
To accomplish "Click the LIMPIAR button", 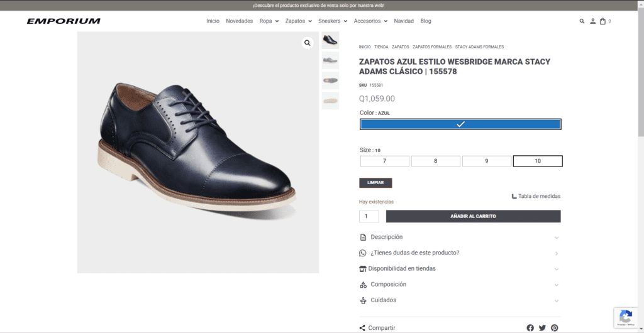I will [x=375, y=183].
